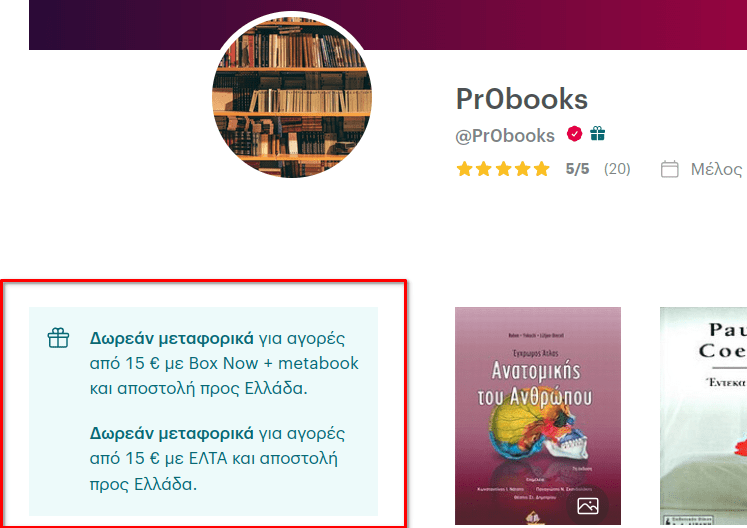Click the first yellow rating star
This screenshot has width=747, height=528.
click(464, 169)
